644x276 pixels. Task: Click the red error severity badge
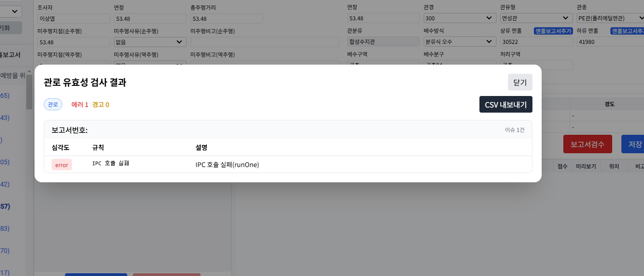coord(62,165)
